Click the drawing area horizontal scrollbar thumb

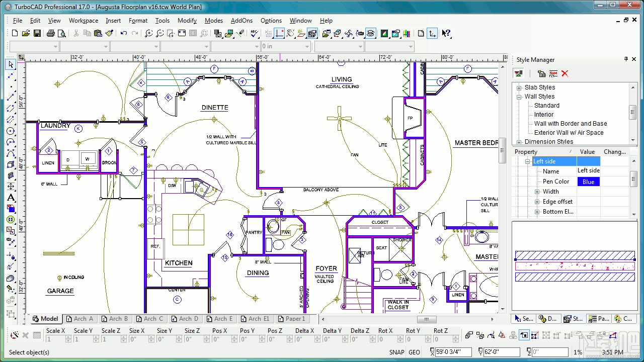click(427, 319)
